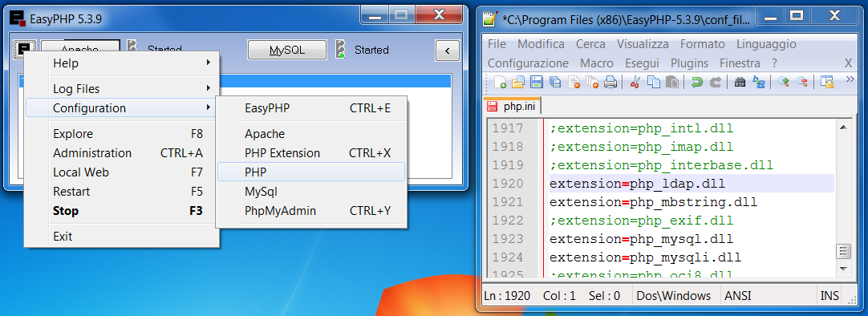Click the Paste clipboard icon
The image size is (868, 316).
[x=672, y=83]
